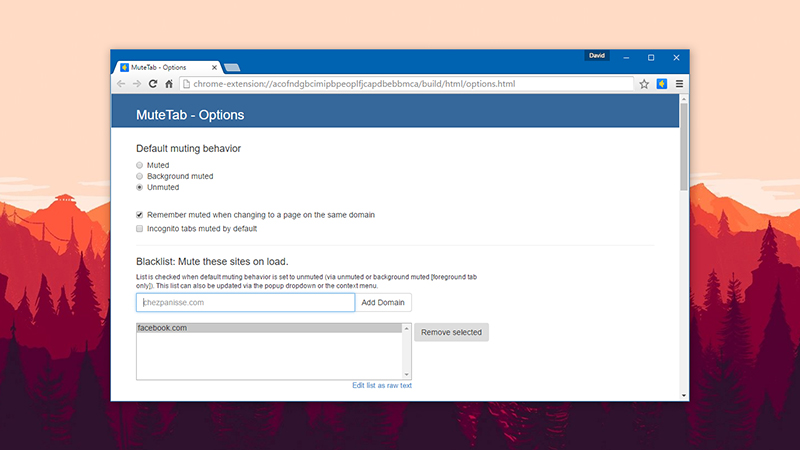Image resolution: width=800 pixels, height=450 pixels.
Task: Select the MuteTab - Options tab
Action: (x=167, y=67)
